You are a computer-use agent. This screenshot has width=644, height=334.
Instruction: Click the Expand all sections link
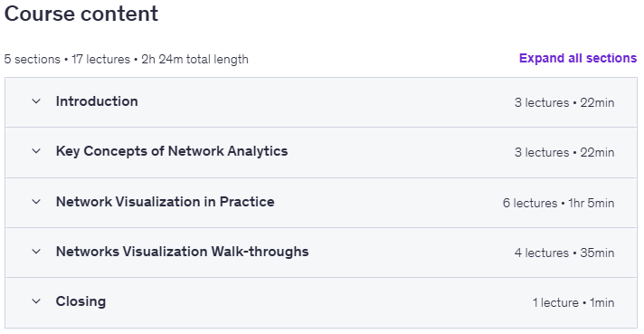(x=578, y=58)
